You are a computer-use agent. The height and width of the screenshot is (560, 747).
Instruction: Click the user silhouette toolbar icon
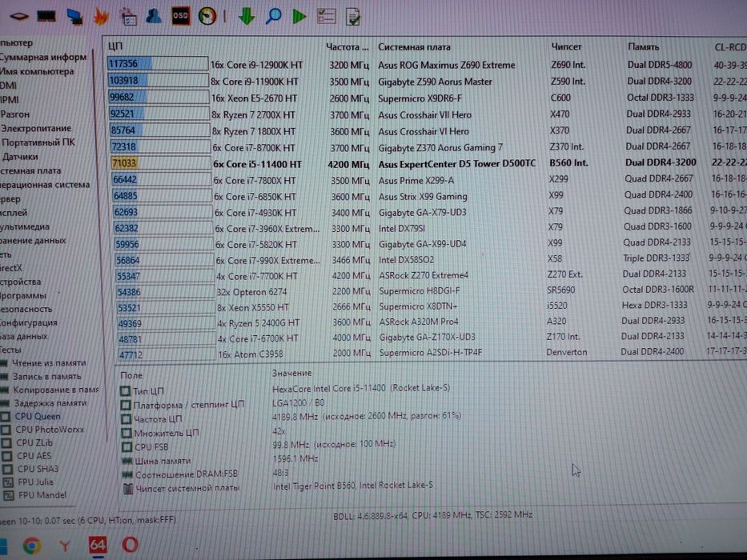tap(154, 16)
